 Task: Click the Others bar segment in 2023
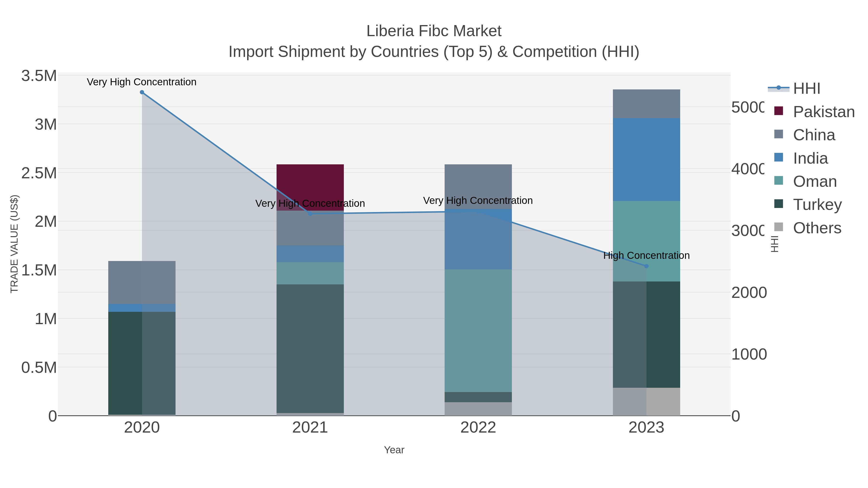click(646, 401)
